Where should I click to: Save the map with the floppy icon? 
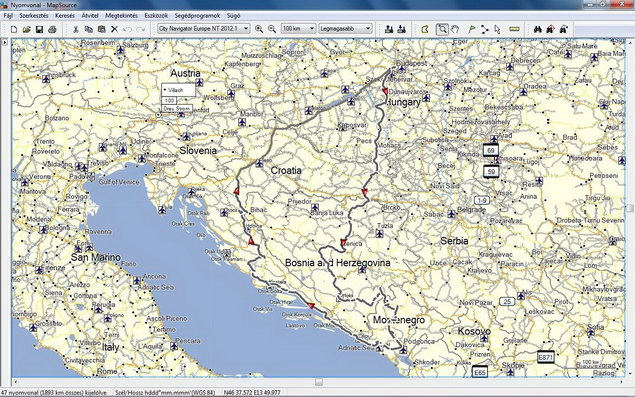(39, 29)
